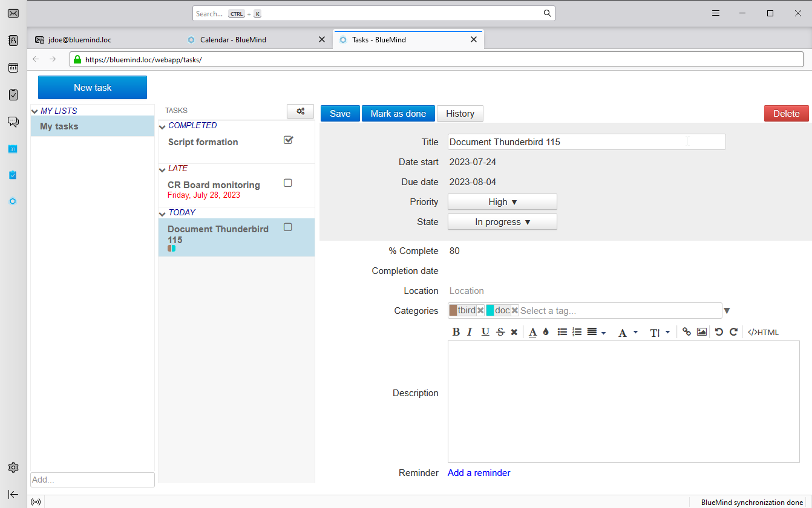Image resolution: width=812 pixels, height=508 pixels.
Task: Check the CR Board monitoring task checkbox
Action: point(288,183)
